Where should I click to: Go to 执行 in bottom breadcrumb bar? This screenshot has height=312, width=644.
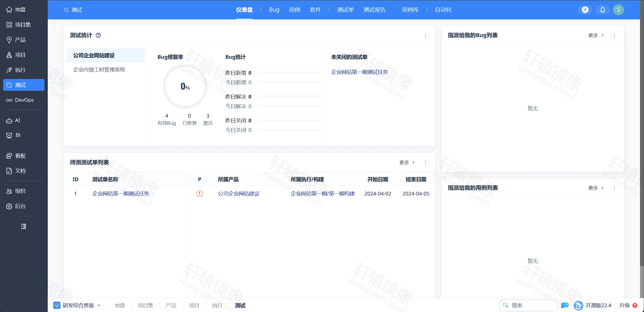[217, 305]
